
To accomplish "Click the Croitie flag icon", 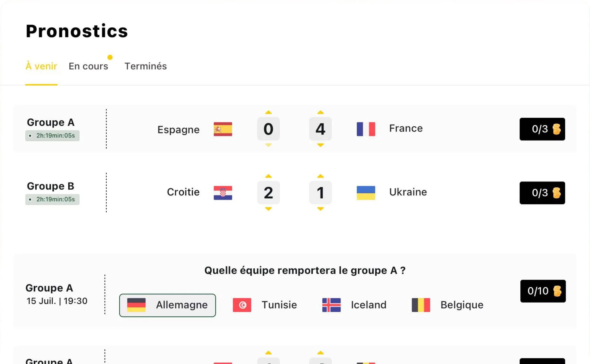I will coord(223,192).
